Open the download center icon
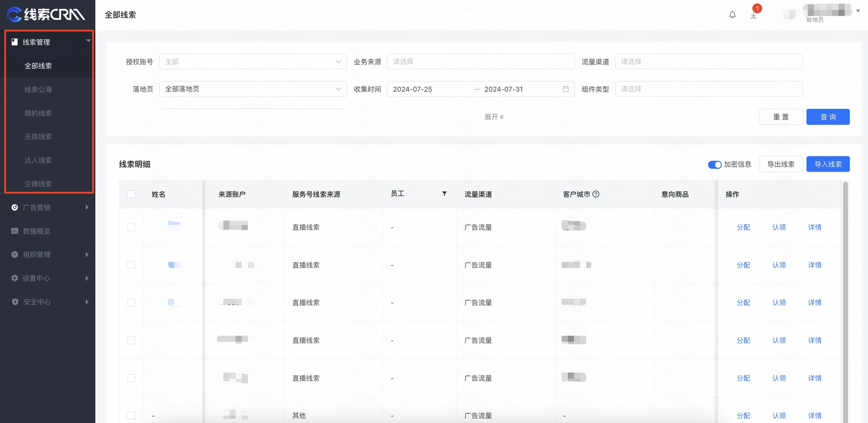868x423 pixels. click(754, 15)
